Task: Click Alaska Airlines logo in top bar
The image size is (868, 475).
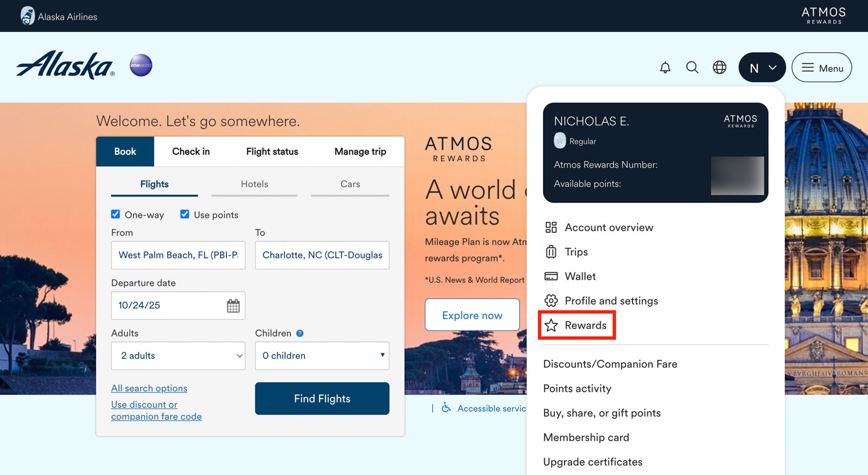Action: (59, 16)
